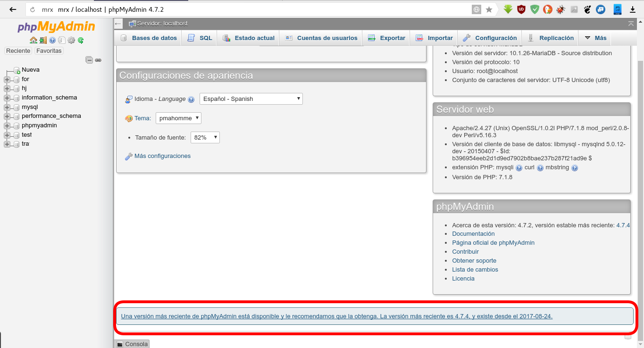
Task: Click the wrench icon beside Más configuraciones
Action: [129, 156]
